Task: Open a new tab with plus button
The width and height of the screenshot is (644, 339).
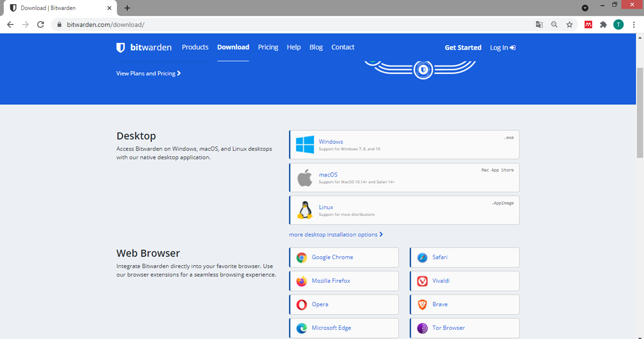Action: point(127,8)
